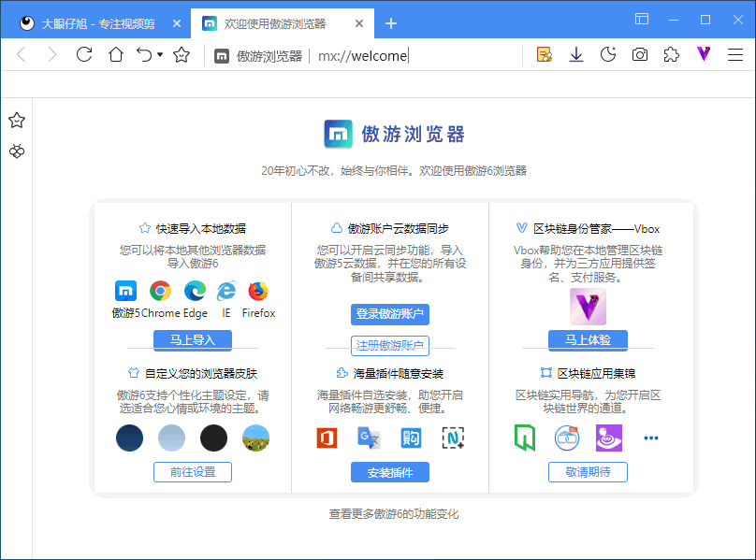Viewport: 756px width, 560px height.
Task: Click the sidebar clover icon
Action: click(17, 151)
